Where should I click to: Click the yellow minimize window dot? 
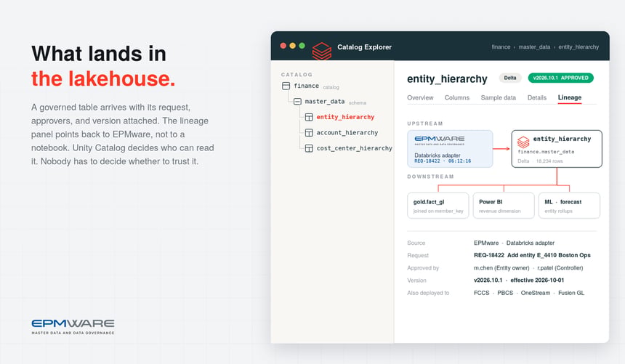pos(293,46)
